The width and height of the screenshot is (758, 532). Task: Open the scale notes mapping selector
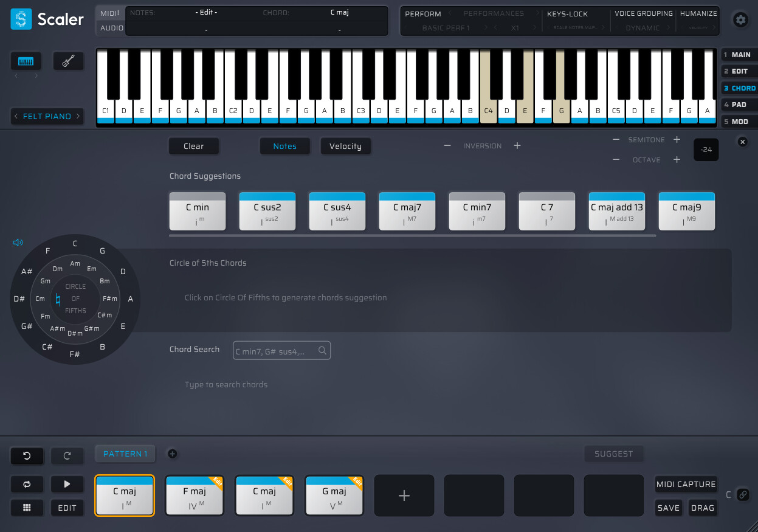point(576,28)
